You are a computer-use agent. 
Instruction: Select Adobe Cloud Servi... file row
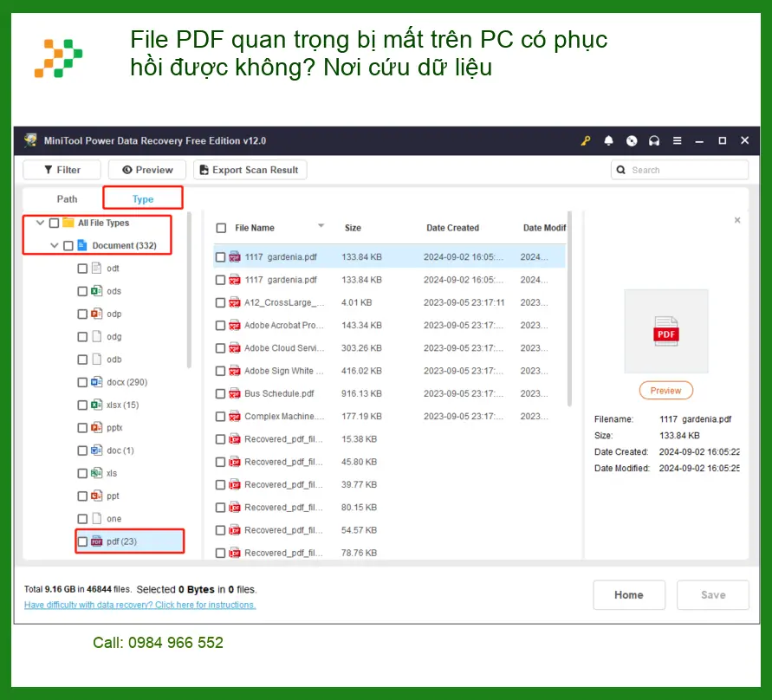[x=389, y=348]
